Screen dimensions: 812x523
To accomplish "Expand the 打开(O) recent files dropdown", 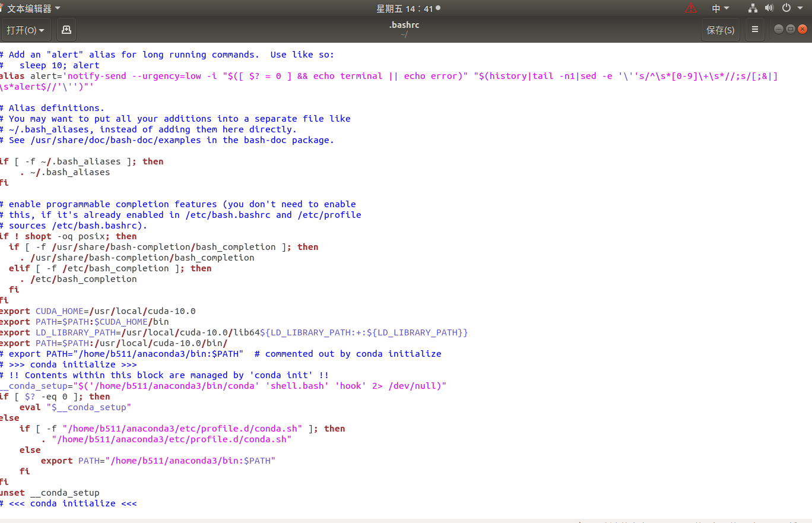I will coord(27,30).
